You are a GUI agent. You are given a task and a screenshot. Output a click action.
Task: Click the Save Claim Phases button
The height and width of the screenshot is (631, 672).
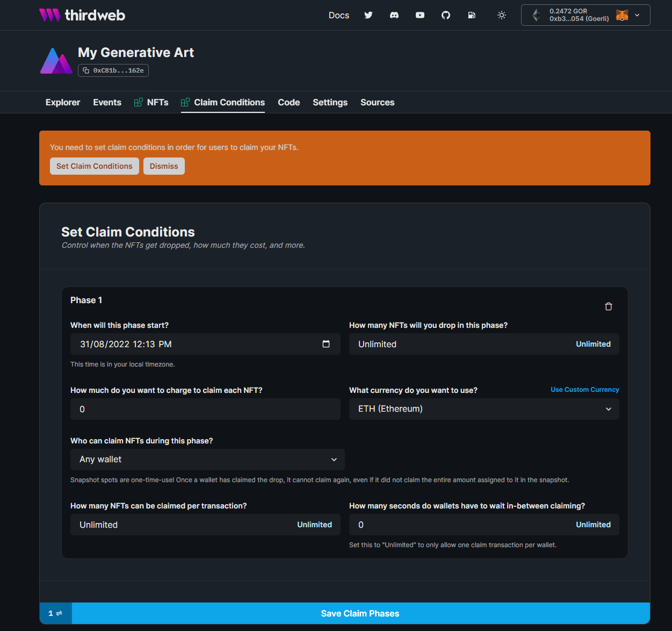360,613
